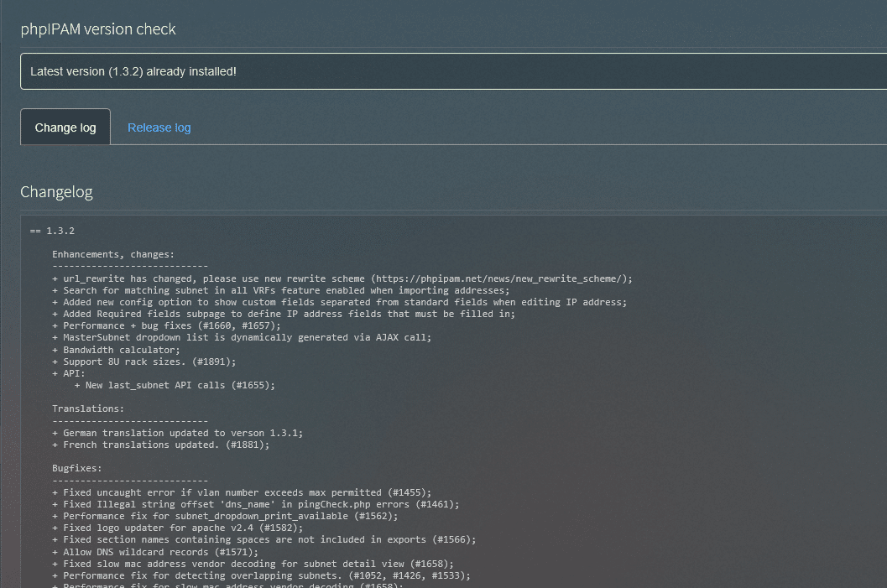Click the 'phpIPAM version check' page heading

[x=98, y=29]
